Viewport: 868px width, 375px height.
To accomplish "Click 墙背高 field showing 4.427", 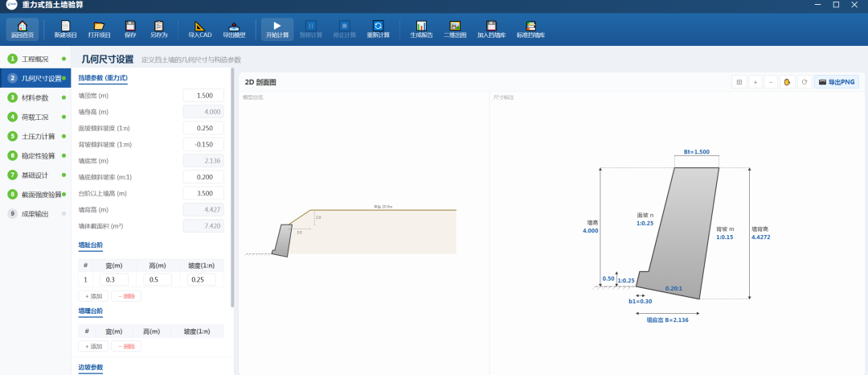I will pos(203,210).
